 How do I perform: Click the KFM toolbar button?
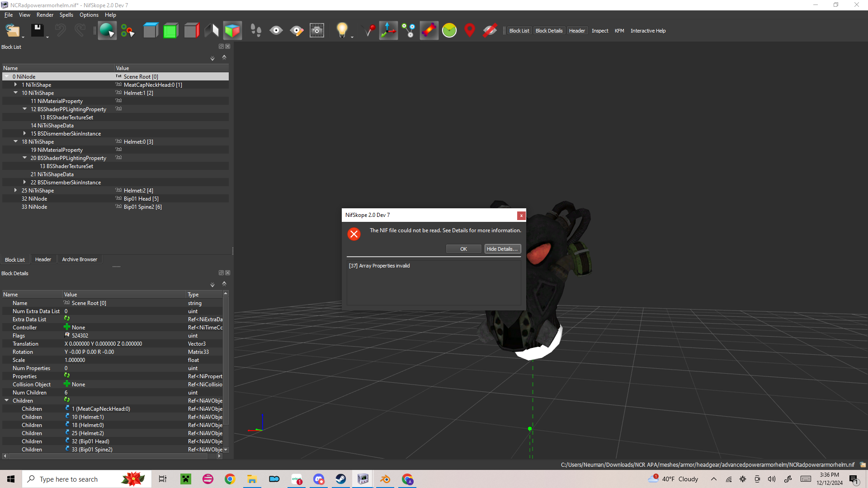[619, 31]
